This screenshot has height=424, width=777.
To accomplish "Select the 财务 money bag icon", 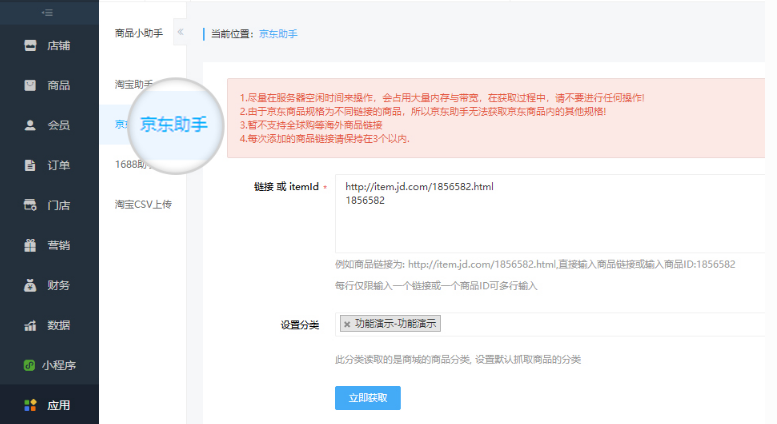I will tap(30, 285).
